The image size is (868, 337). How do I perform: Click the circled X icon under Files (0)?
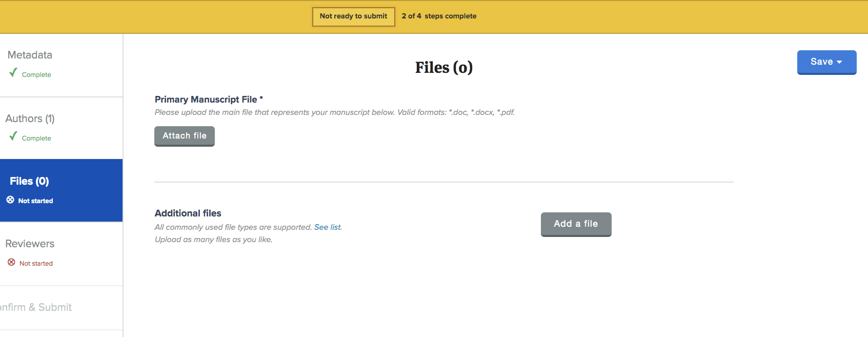pos(10,200)
